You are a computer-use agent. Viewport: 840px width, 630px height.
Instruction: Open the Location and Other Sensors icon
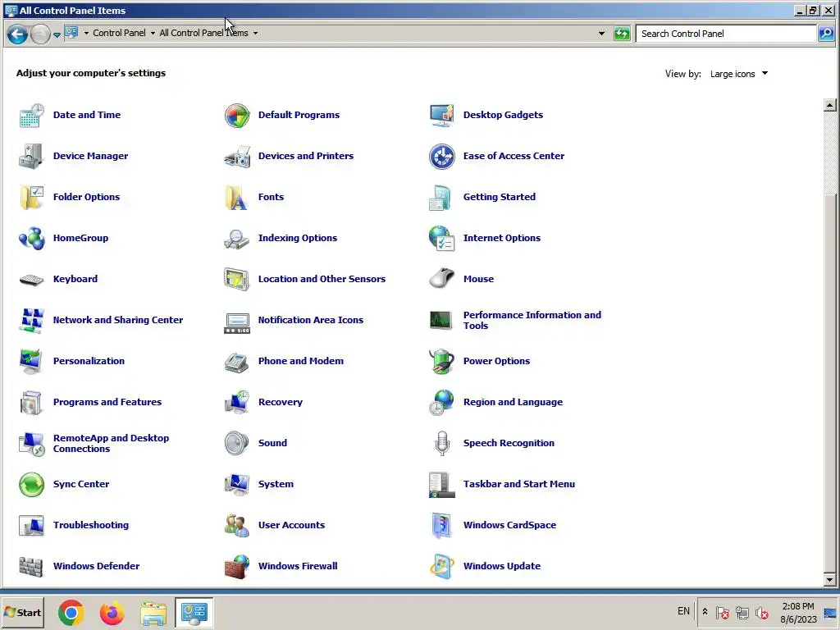237,279
